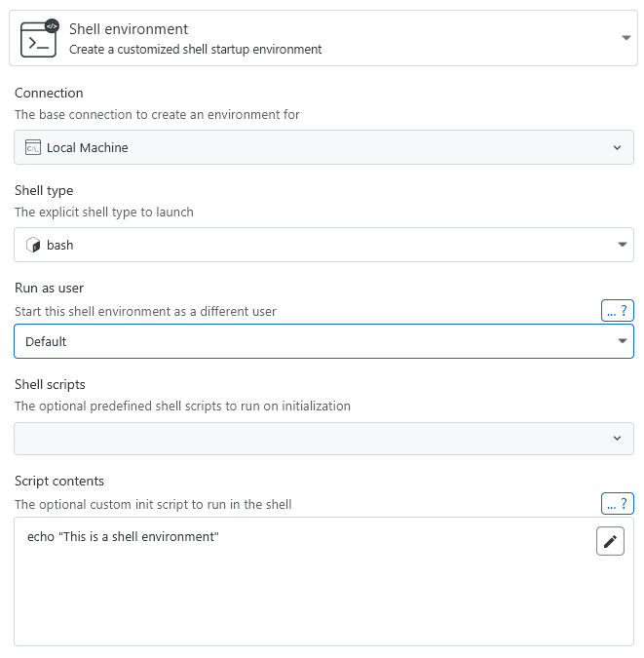Click the bash shell type text
The width and height of the screenshot is (644, 658).
(x=60, y=245)
